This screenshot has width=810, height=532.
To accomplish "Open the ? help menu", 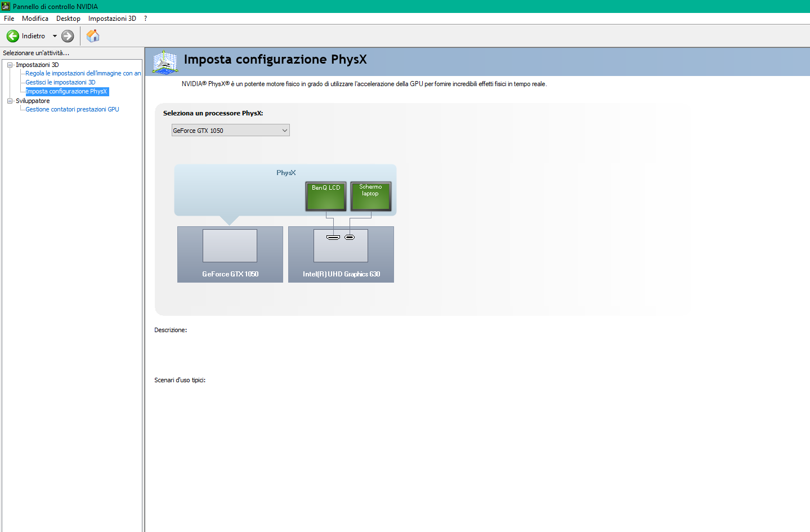I will (145, 19).
